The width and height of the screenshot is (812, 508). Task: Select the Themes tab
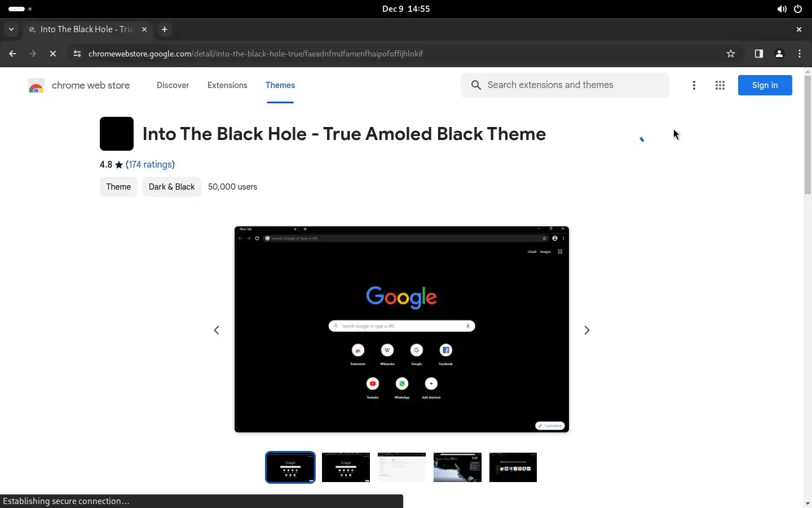tap(280, 85)
